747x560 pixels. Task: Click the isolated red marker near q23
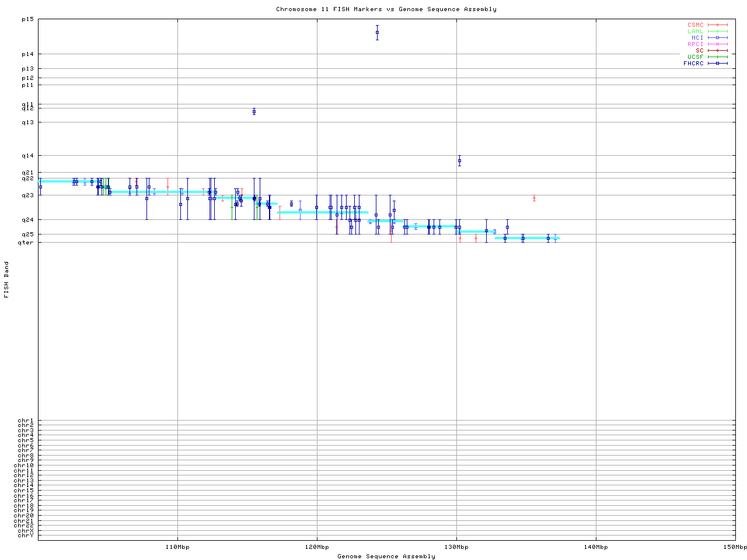pos(534,198)
